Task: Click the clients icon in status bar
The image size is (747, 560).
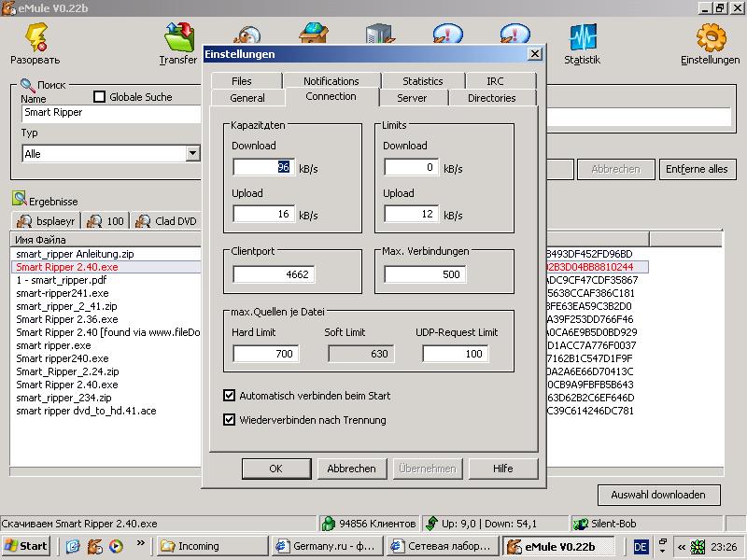Action: (x=329, y=524)
